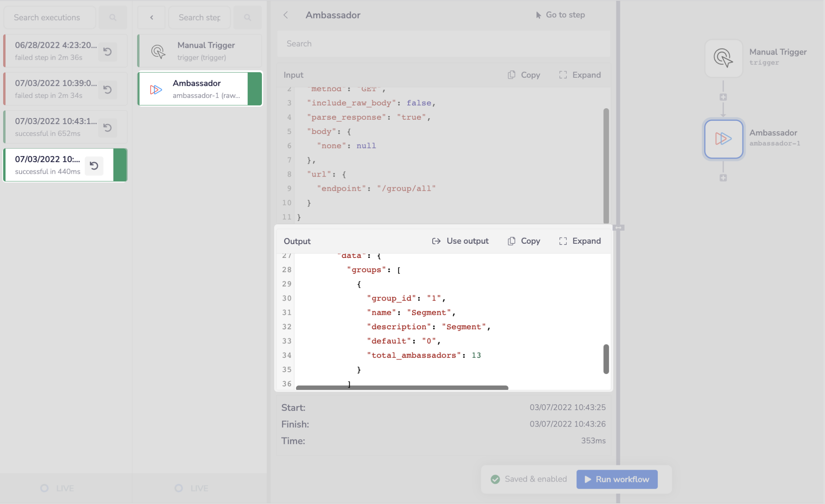The width and height of the screenshot is (825, 504).
Task: Add step between trigger and Ambassador
Action: (x=723, y=97)
